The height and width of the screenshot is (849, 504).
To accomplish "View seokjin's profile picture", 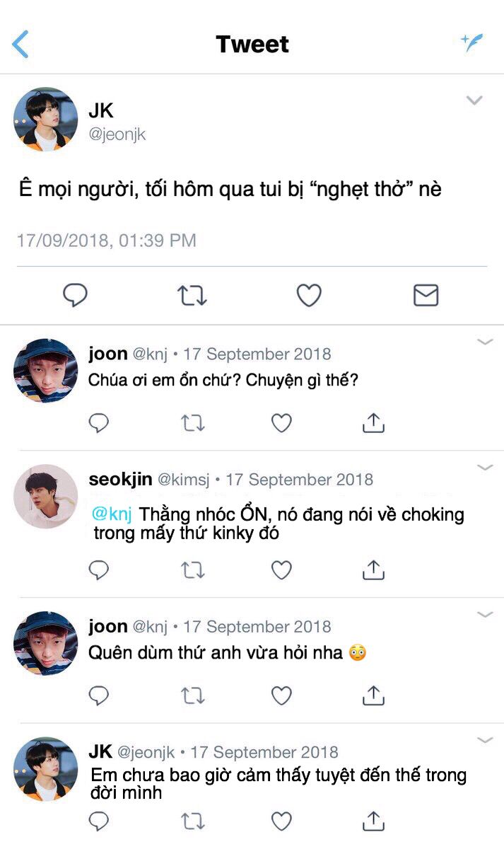I will [46, 496].
